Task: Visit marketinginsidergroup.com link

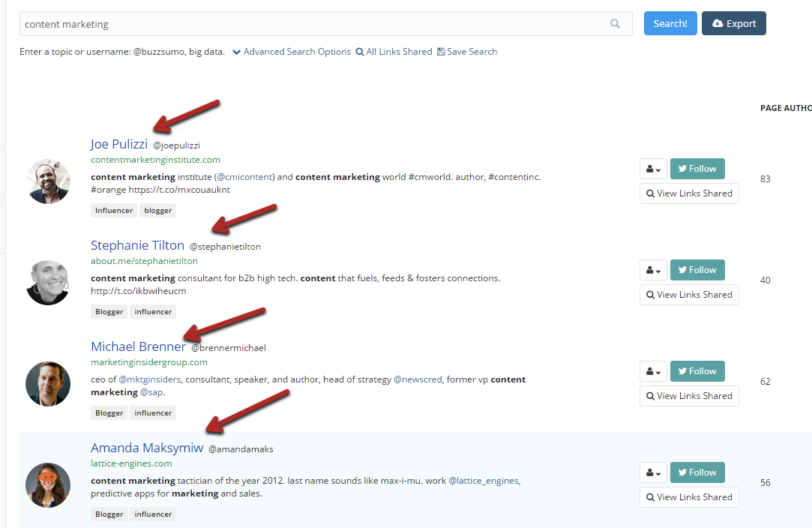Action: (x=149, y=362)
